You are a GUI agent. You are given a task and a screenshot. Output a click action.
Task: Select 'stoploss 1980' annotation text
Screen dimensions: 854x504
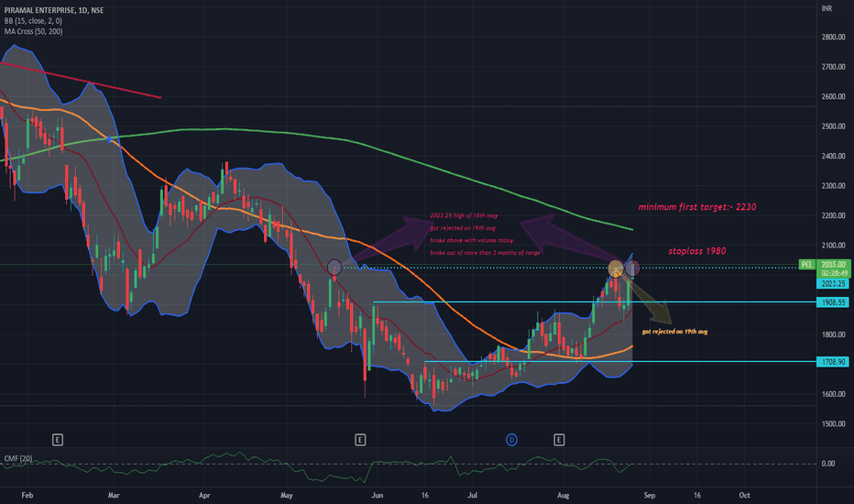click(x=697, y=251)
